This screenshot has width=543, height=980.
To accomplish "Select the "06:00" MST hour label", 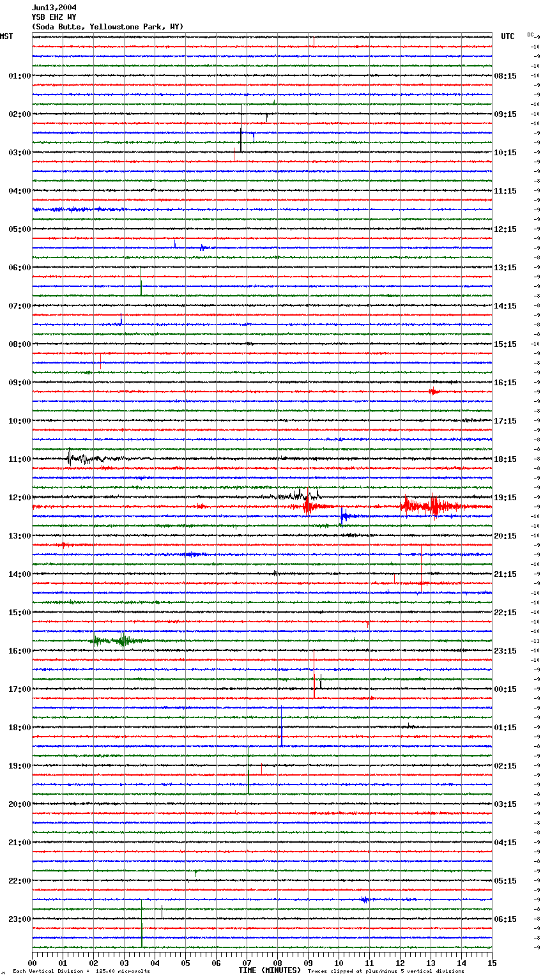I will click(20, 268).
